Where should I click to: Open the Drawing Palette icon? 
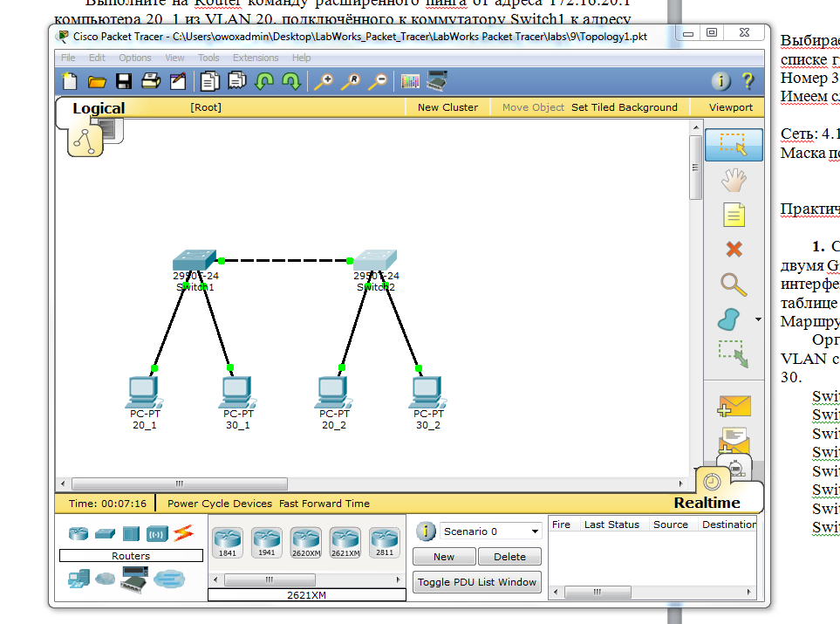click(x=410, y=81)
